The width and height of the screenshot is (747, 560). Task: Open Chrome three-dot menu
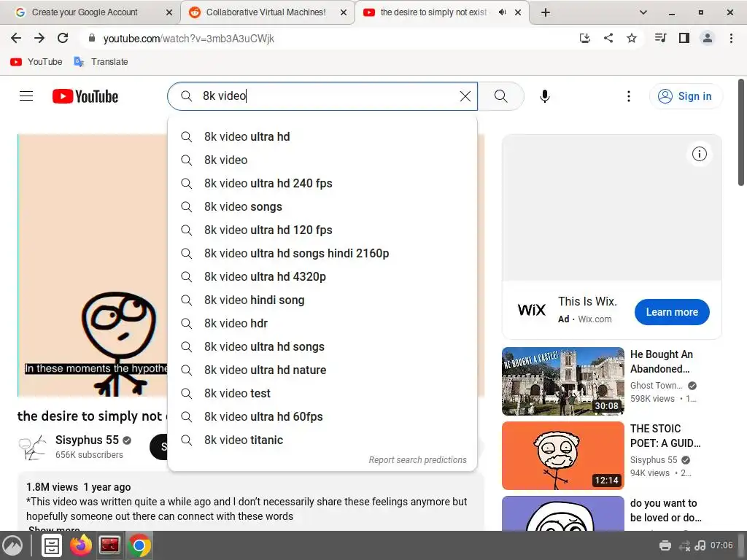(731, 38)
